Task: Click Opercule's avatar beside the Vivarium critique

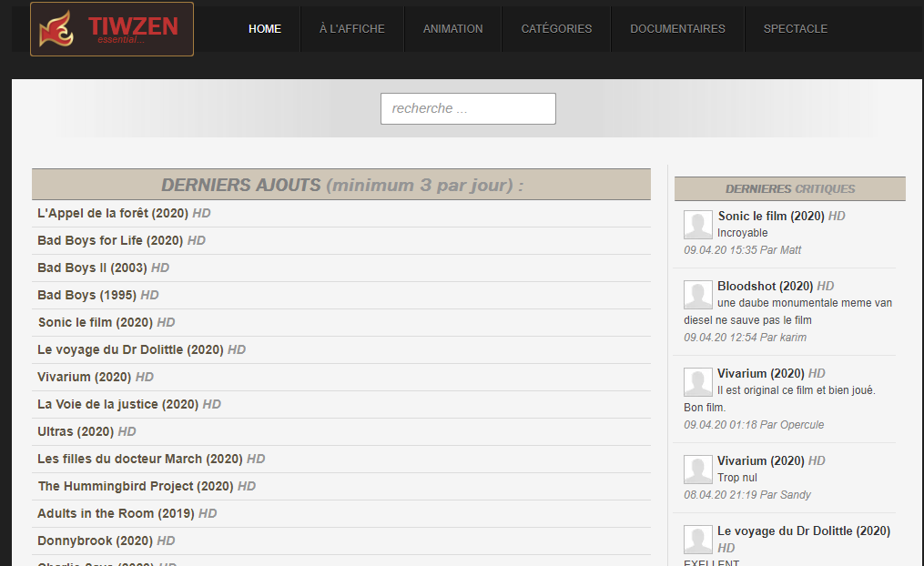Action: pyautogui.click(x=697, y=382)
